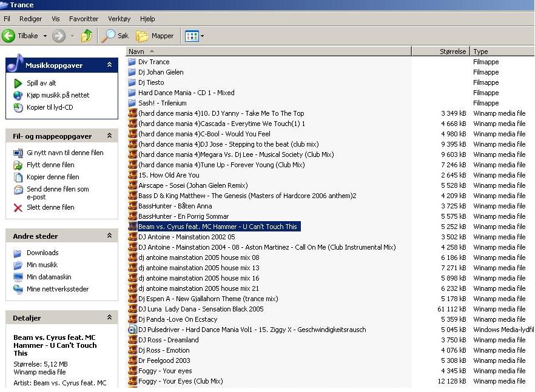This screenshot has width=535, height=392.
Task: Click the Kopier denne filen pages icon
Action: pyautogui.click(x=18, y=178)
